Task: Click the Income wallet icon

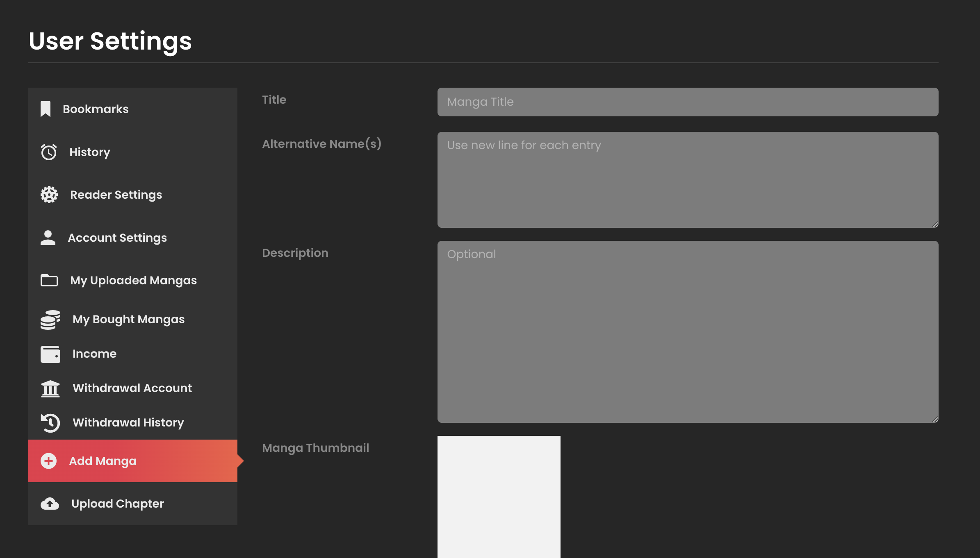Action: [x=50, y=354]
